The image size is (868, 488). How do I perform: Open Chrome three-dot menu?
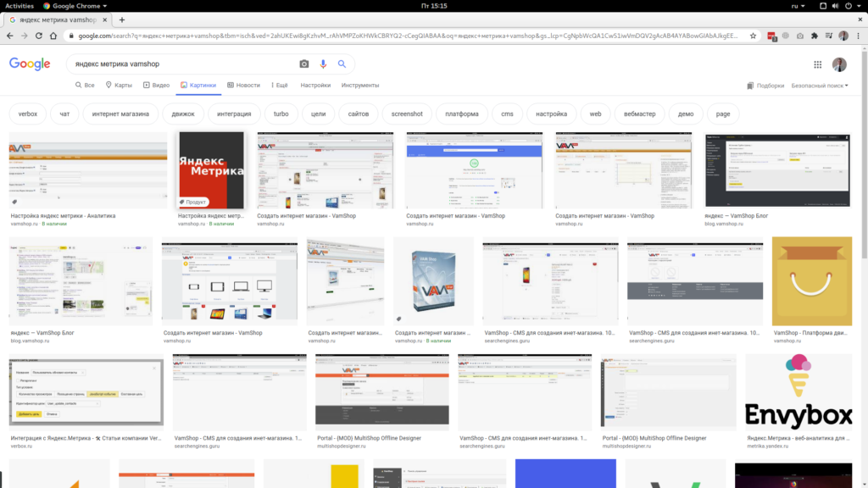859,36
